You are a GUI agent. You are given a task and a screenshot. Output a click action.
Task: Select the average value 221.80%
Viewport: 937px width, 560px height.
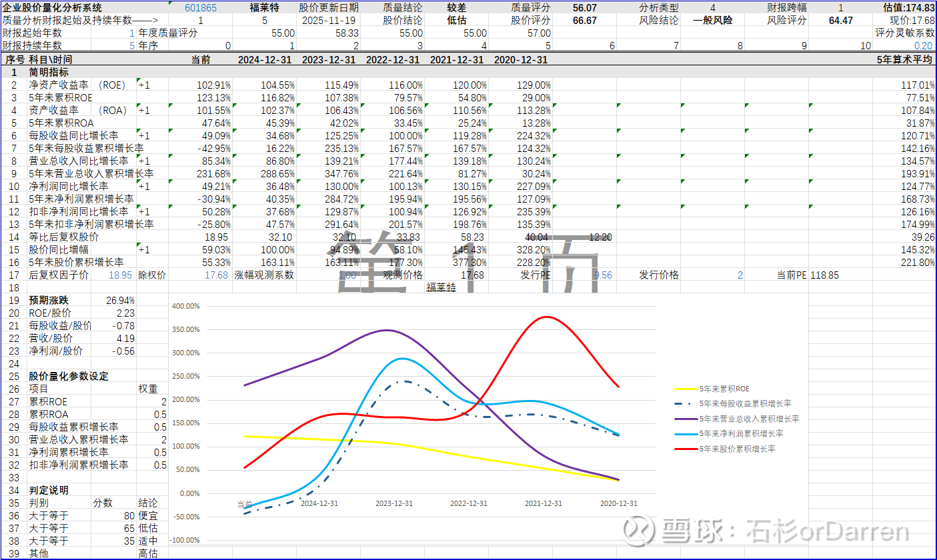tap(918, 262)
